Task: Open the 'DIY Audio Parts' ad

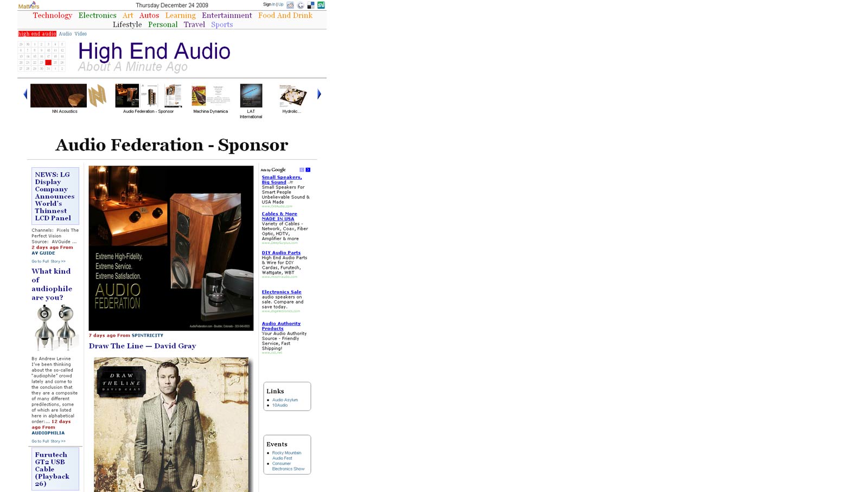Action: pyautogui.click(x=281, y=253)
